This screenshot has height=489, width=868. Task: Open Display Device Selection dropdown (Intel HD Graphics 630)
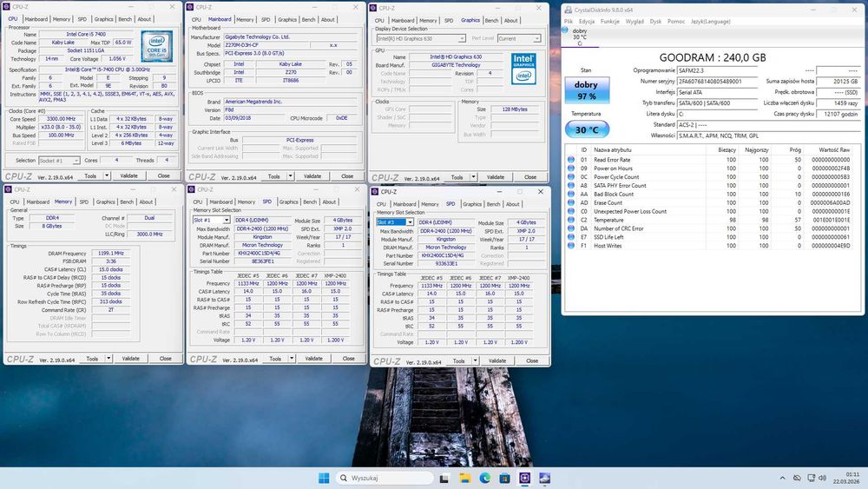click(x=421, y=39)
